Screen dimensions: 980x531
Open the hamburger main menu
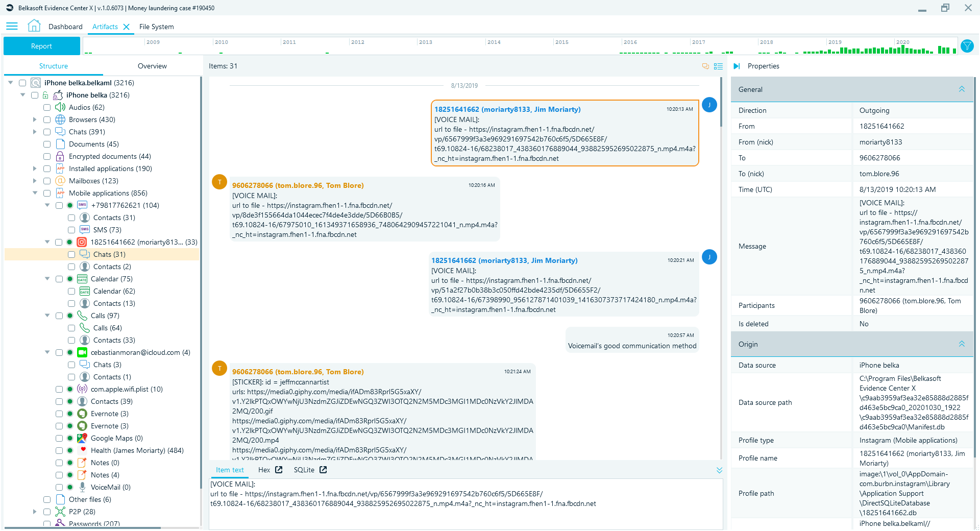coord(12,27)
